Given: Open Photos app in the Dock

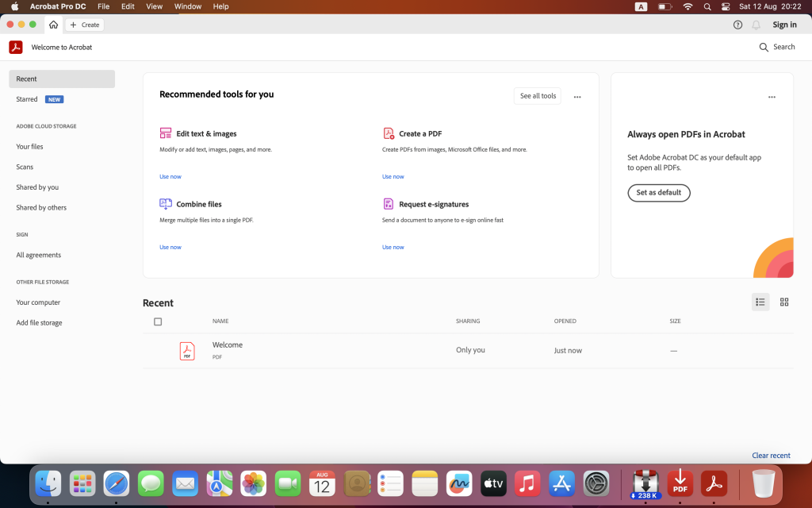Looking at the screenshot, I should pyautogui.click(x=253, y=483).
